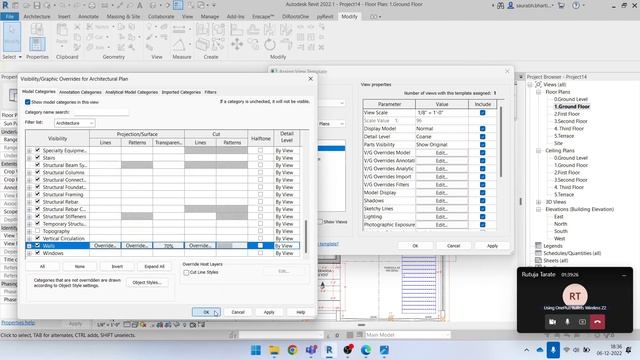Expand the Walls category row
This screenshot has height=360, width=640.
29,246
